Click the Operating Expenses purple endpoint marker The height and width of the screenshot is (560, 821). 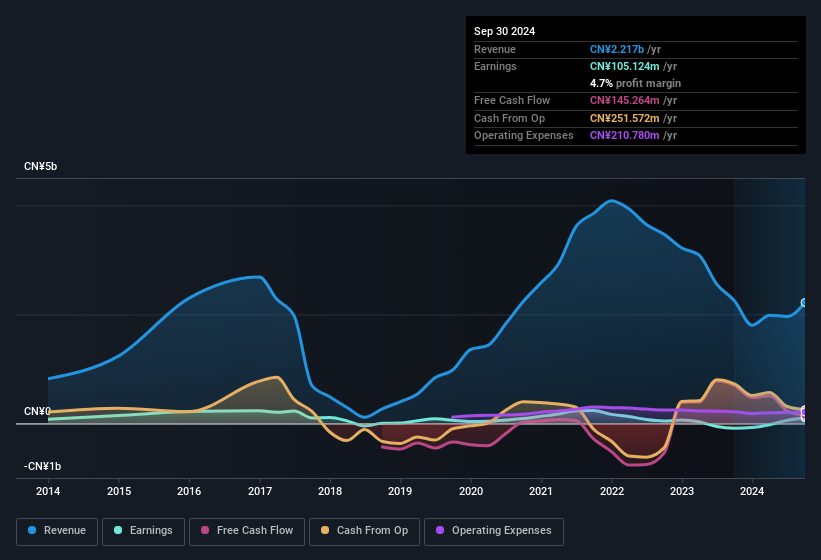tap(804, 412)
